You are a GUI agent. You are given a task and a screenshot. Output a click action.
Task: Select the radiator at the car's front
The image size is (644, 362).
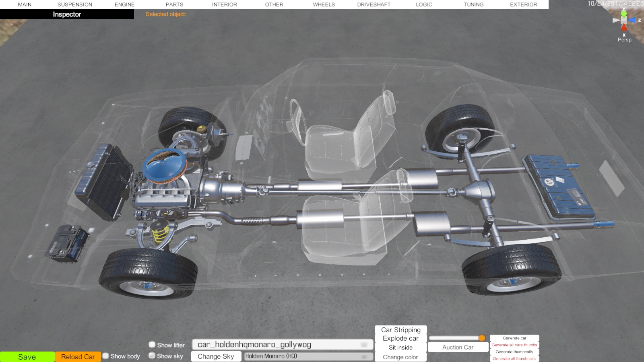[103, 182]
